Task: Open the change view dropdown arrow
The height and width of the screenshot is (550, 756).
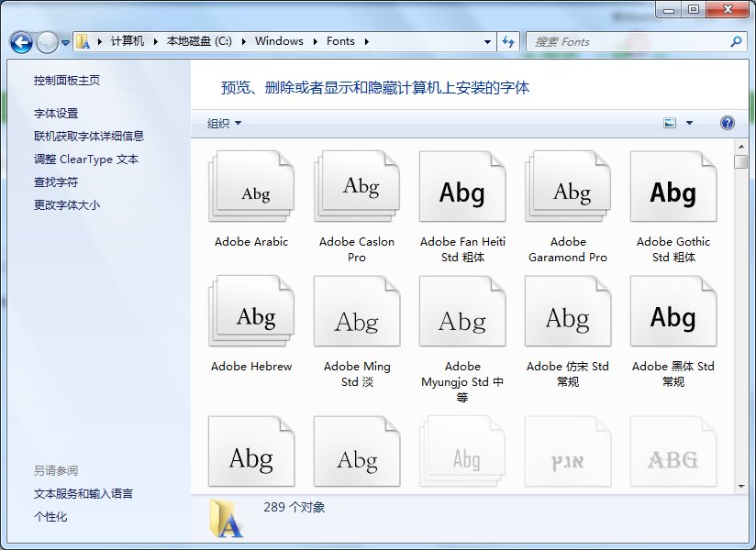Action: coord(688,122)
